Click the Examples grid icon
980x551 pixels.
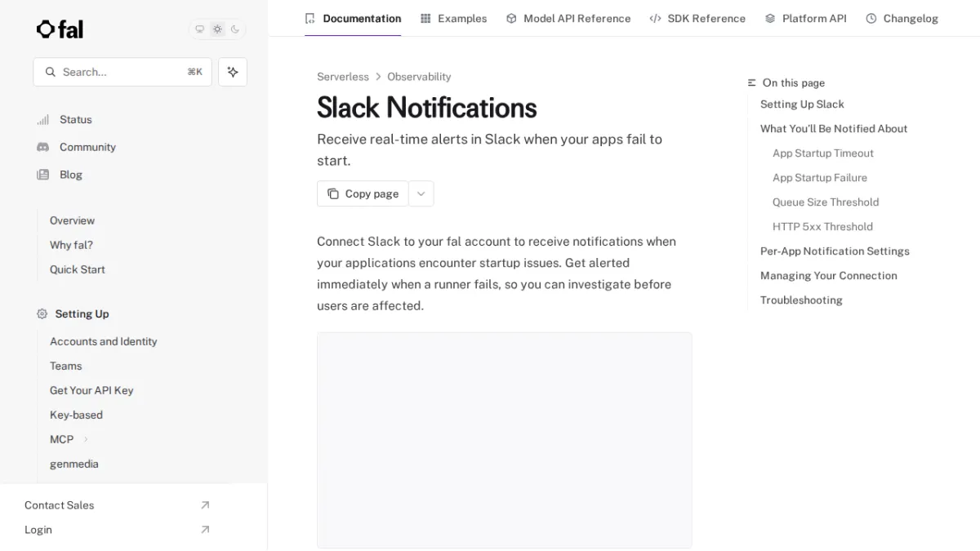point(425,18)
